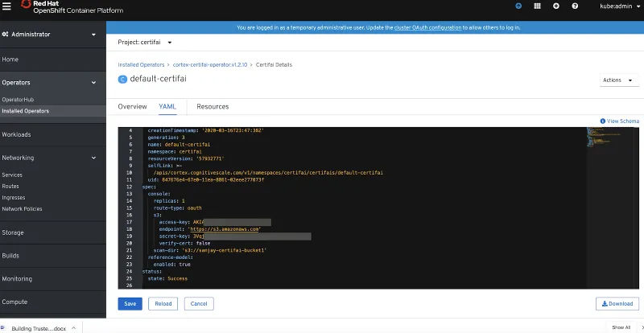The width and height of the screenshot is (644, 333).
Task: Click the default-certifai resource badge icon
Action: (x=122, y=80)
